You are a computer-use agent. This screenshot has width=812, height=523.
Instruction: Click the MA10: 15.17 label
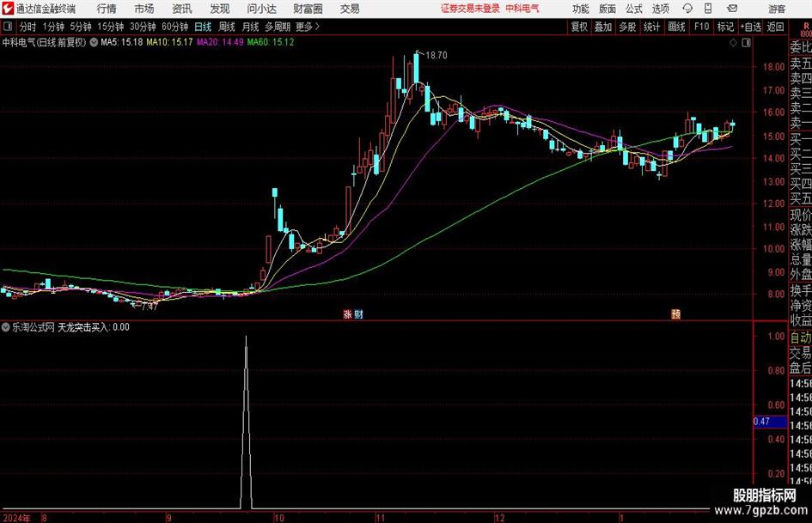(169, 42)
